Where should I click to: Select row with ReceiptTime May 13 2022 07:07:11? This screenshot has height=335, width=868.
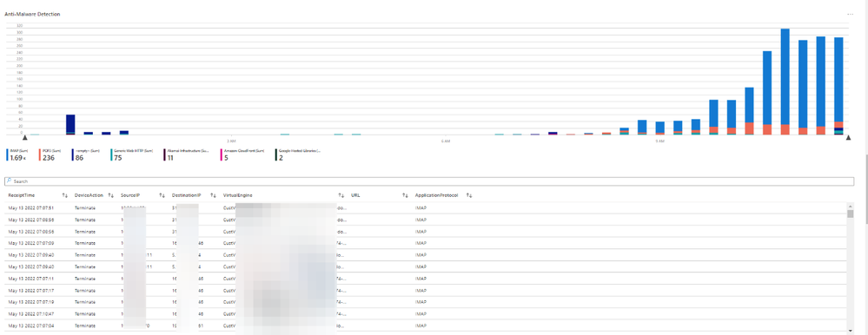pos(426,279)
